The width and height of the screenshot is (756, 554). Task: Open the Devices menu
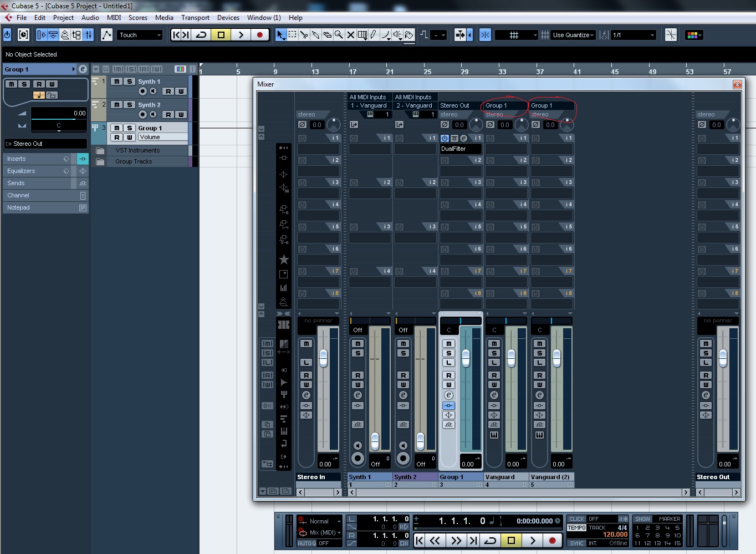(228, 18)
